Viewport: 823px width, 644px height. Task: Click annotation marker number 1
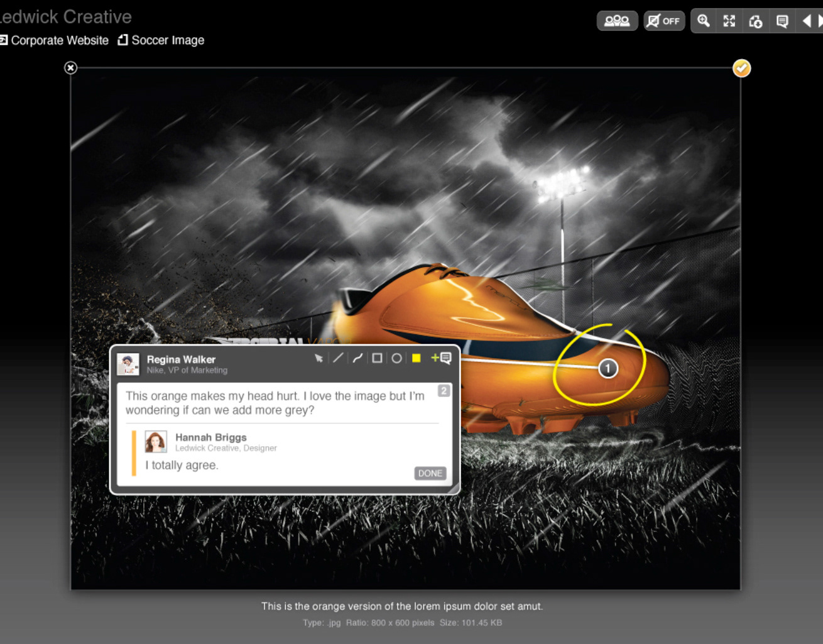(x=608, y=368)
